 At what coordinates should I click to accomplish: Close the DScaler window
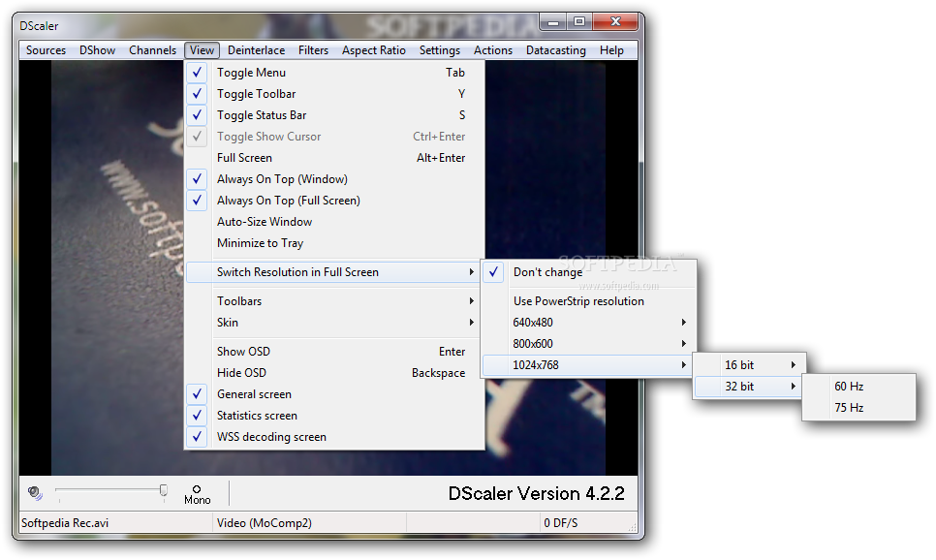(x=615, y=22)
